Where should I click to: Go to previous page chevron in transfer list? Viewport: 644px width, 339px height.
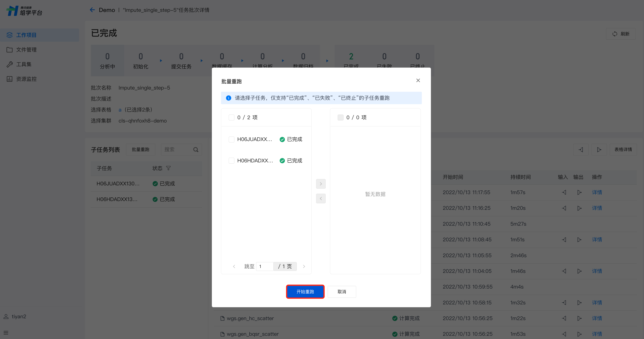pyautogui.click(x=234, y=266)
